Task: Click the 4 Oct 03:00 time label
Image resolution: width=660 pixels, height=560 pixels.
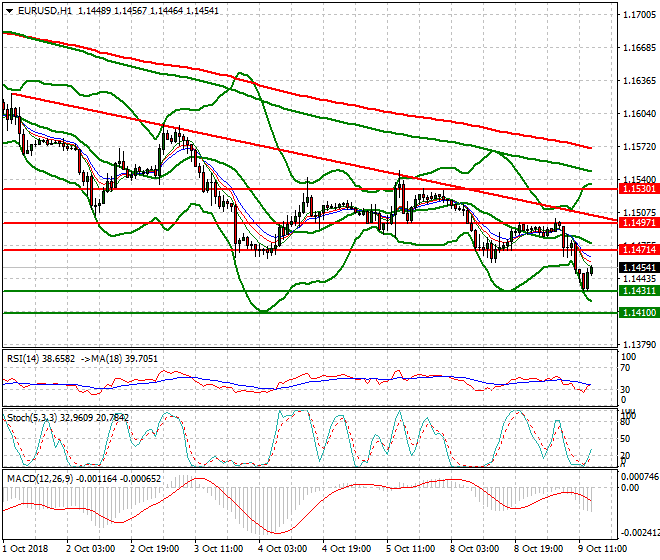Action: (282, 549)
